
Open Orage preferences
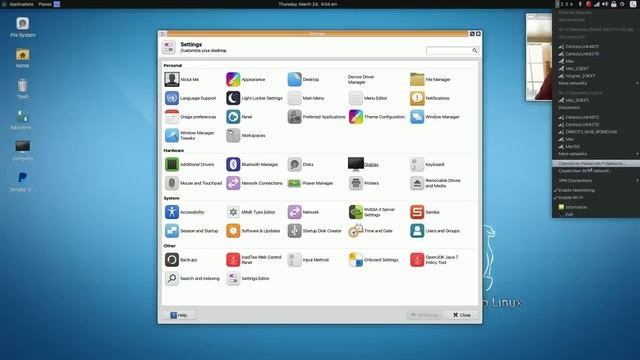pos(190,117)
